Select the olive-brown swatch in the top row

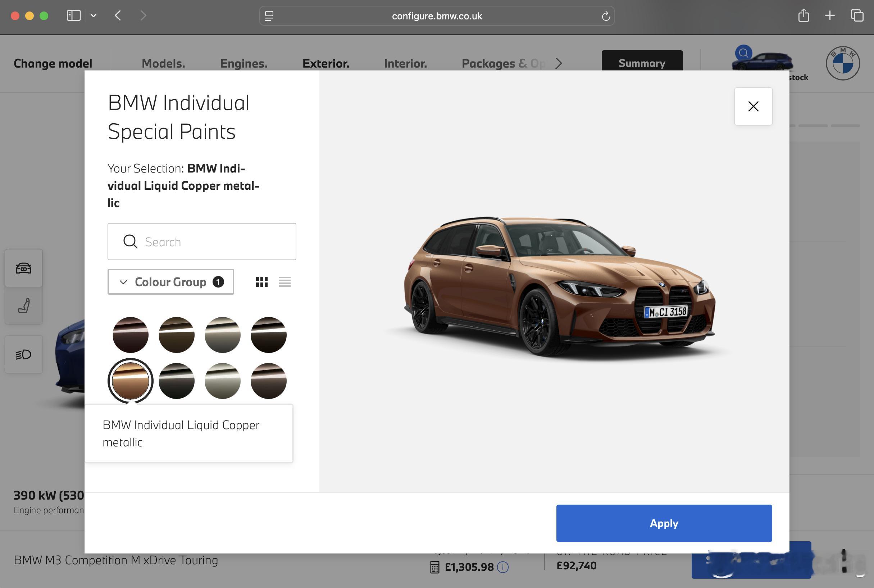pyautogui.click(x=177, y=335)
